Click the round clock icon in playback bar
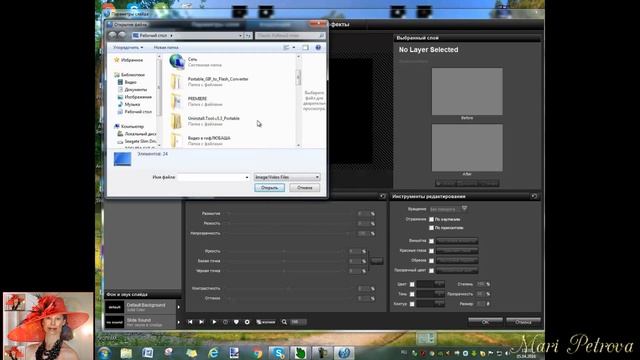 point(225,322)
